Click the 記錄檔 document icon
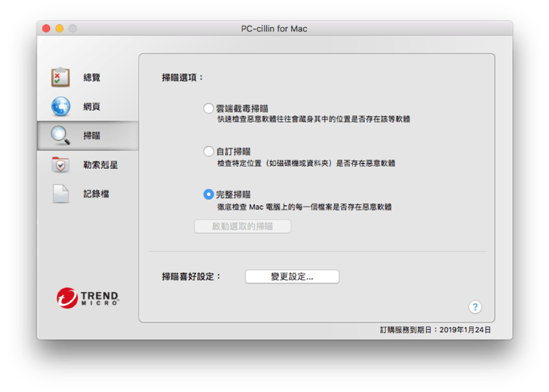 pos(61,194)
